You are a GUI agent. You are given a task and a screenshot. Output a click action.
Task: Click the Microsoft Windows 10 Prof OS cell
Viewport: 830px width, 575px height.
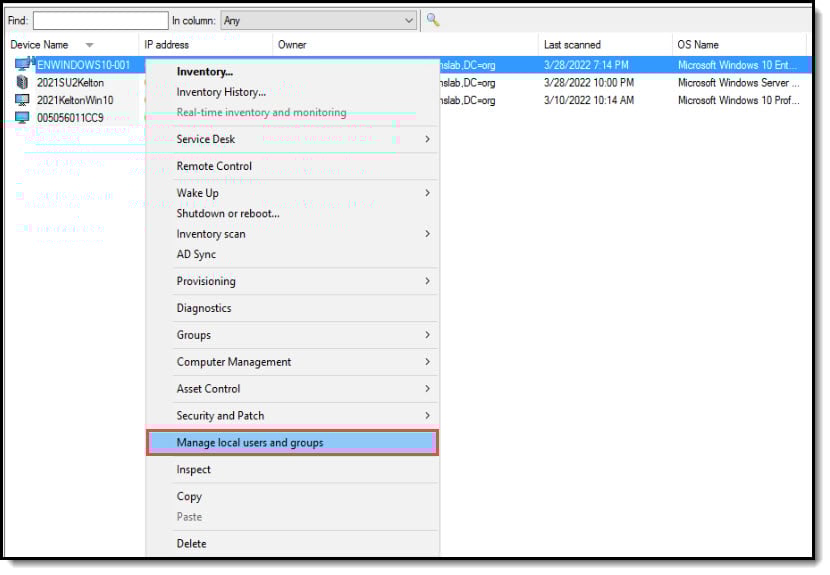coord(738,100)
